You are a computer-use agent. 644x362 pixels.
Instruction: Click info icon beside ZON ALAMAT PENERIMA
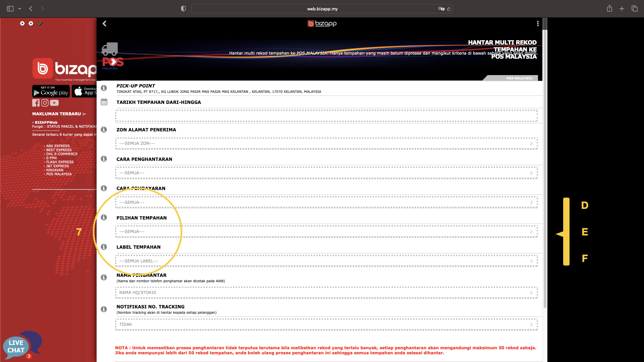(104, 129)
